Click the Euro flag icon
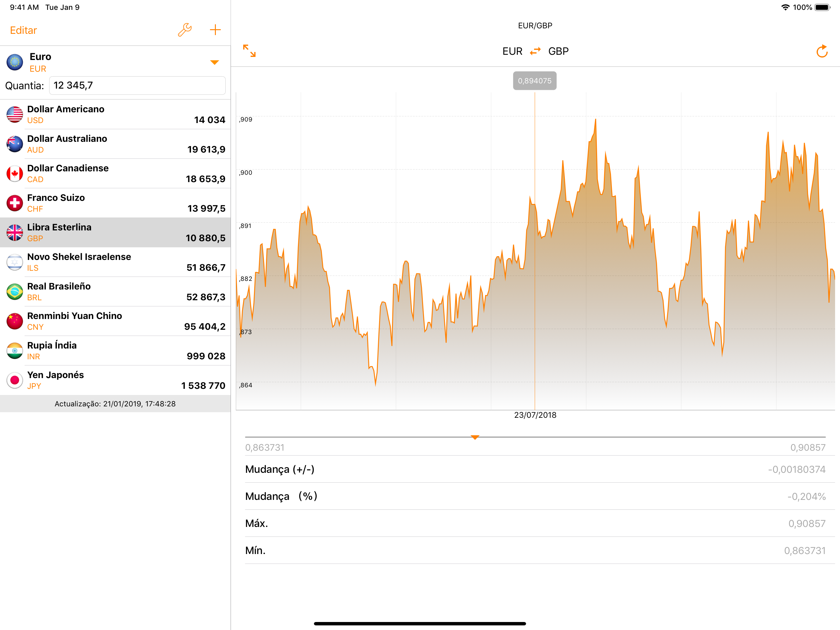This screenshot has height=630, width=840. (x=15, y=62)
